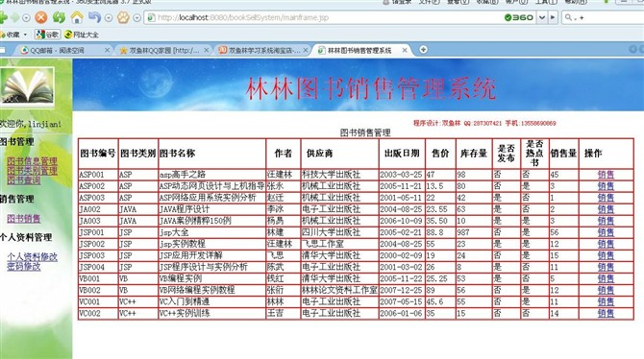
Task: Open 图书查询 link in sidebar
Action: tap(24, 179)
